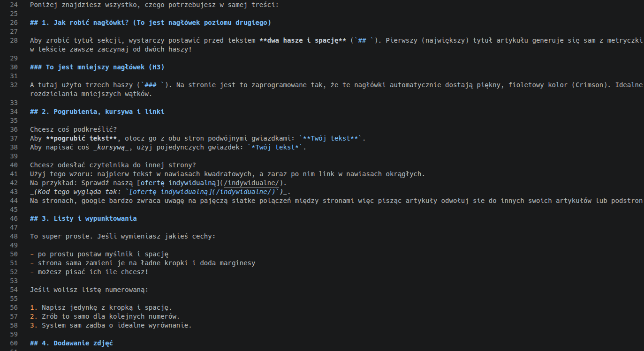Click line number 56 in the gutter

[13, 307]
